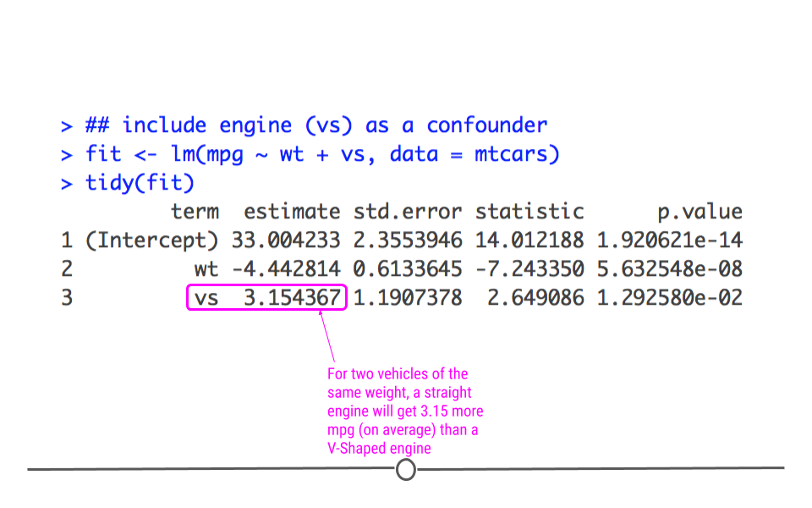Click the slider track right of handle
The image size is (812, 508).
601,468
